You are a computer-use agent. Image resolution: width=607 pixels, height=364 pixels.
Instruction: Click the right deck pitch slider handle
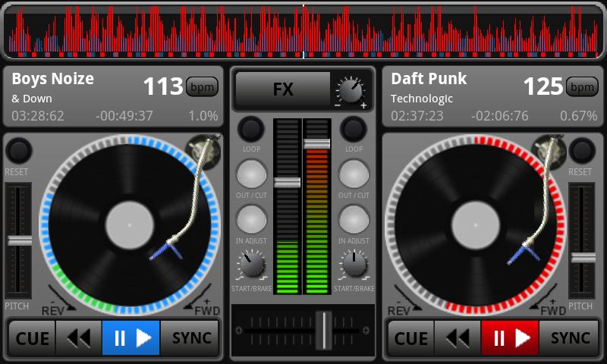[583, 258]
